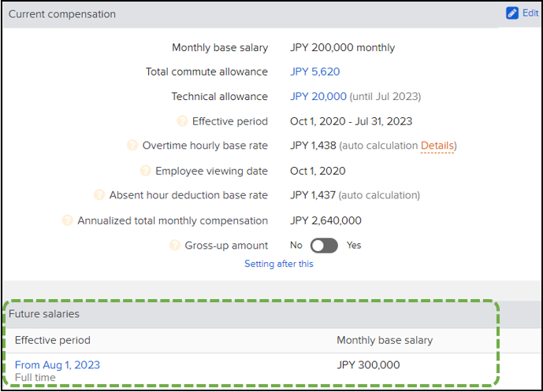Select the JPY 1,438 overtime rate value
Viewport: 543px width, 392px height.
pos(313,146)
